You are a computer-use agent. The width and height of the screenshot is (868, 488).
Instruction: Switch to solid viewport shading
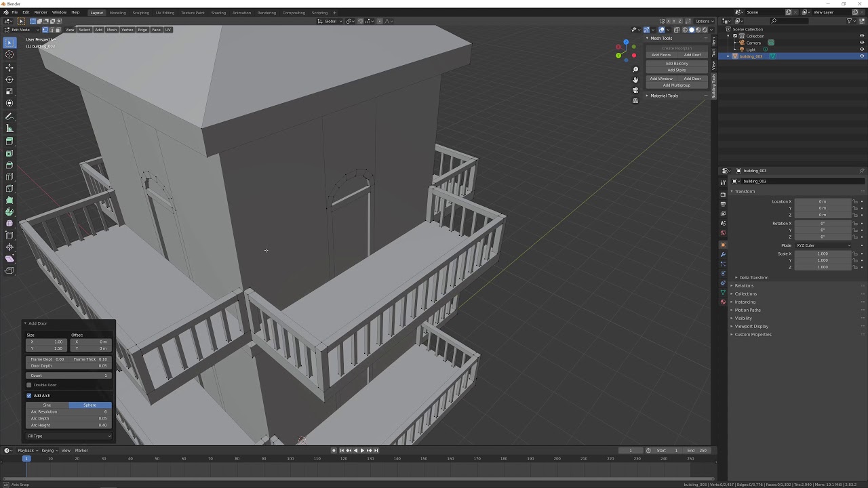coord(692,30)
